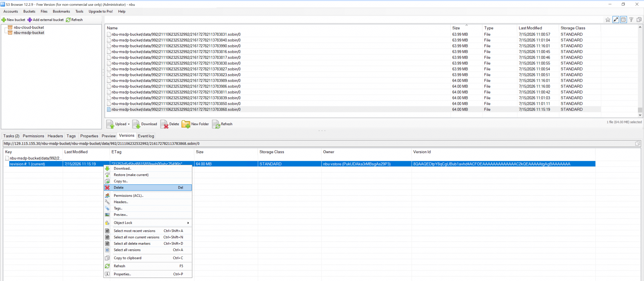Click the copy pages icon top right
644x281 pixels.
coord(639,19)
